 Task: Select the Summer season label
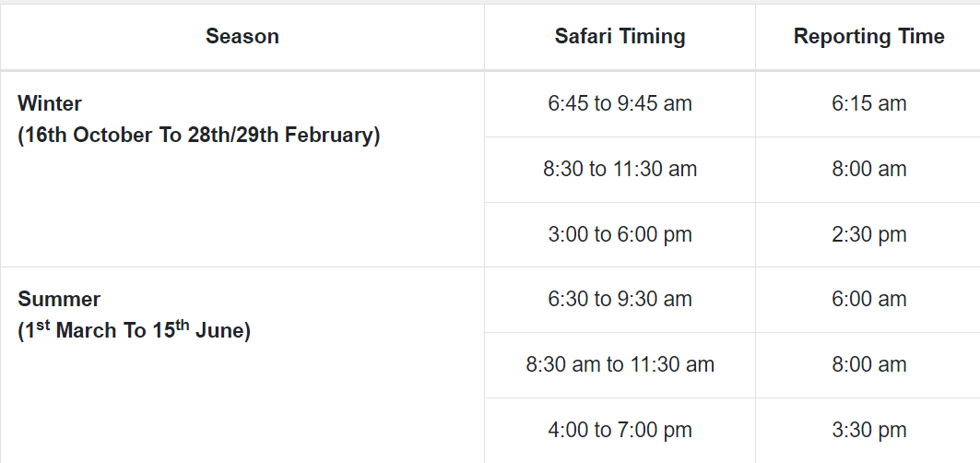59,299
